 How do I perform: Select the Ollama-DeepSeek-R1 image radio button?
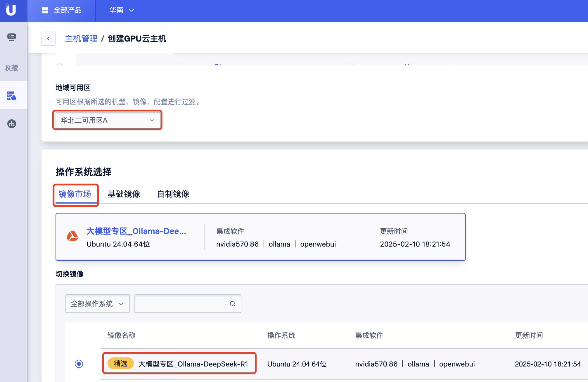(x=79, y=364)
